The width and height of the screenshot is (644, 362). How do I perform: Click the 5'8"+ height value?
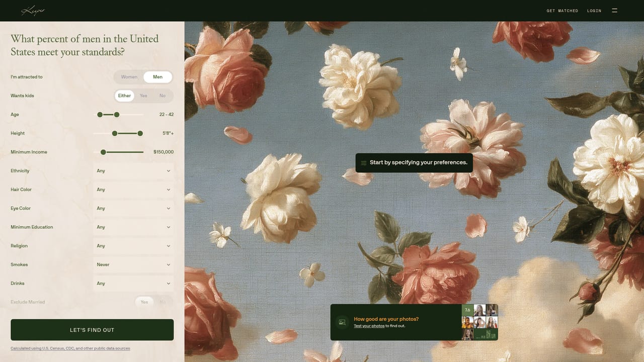(x=168, y=133)
